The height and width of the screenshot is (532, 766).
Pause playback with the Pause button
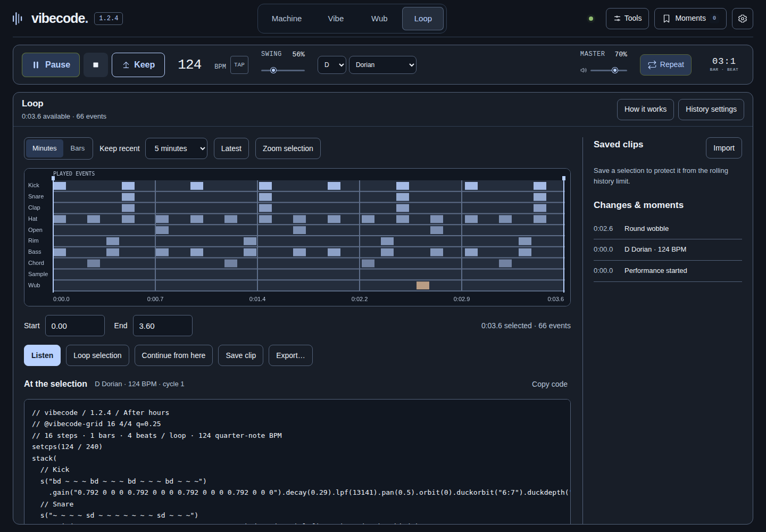click(x=51, y=65)
